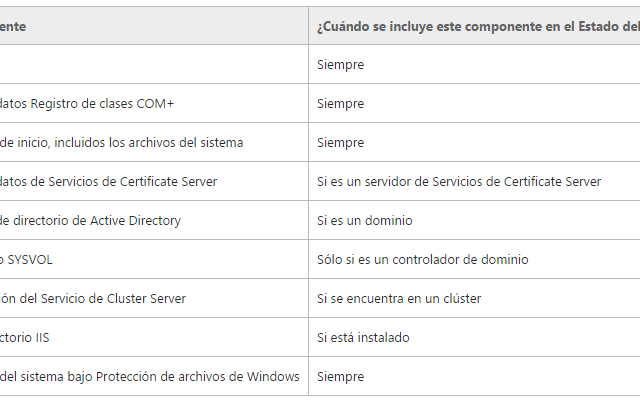The image size is (640, 402).
Task: Select the SYSVOL component cell
Action: 154,260
